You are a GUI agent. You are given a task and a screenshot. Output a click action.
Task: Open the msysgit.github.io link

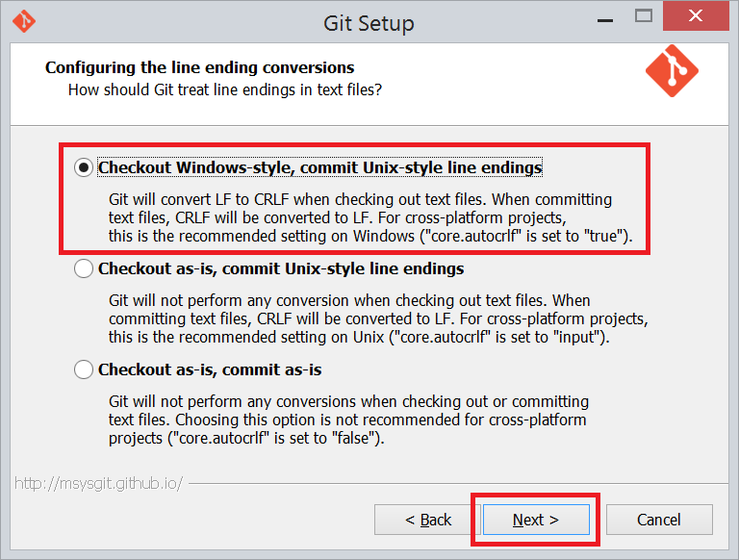99,483
